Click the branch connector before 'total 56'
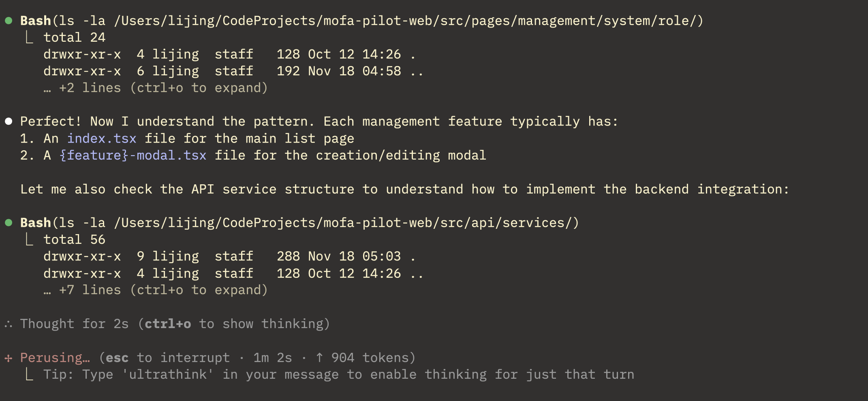The width and height of the screenshot is (868, 401). 29,240
